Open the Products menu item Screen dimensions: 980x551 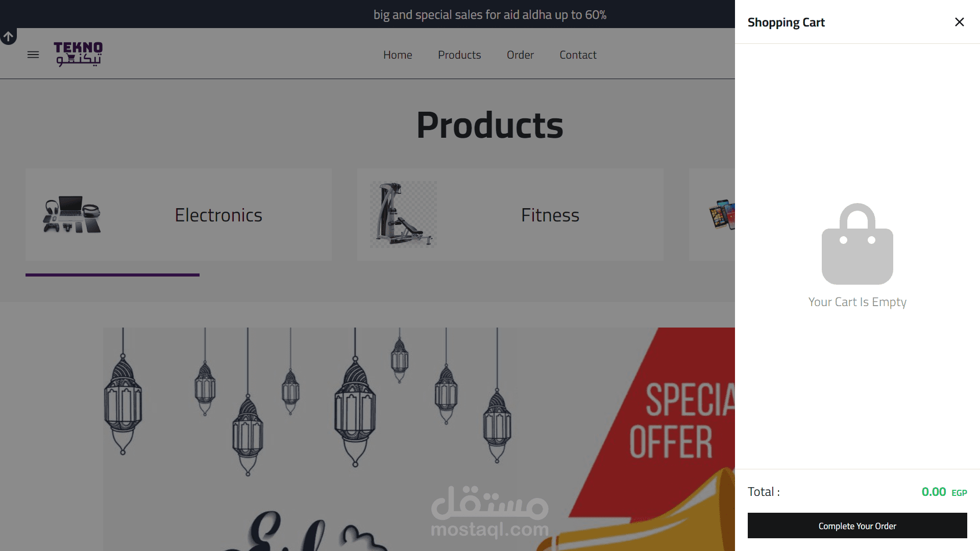(x=459, y=55)
